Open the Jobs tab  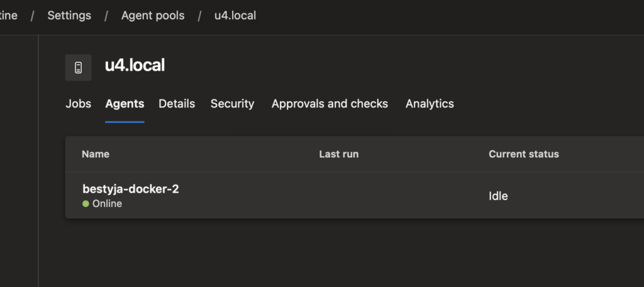(x=78, y=104)
